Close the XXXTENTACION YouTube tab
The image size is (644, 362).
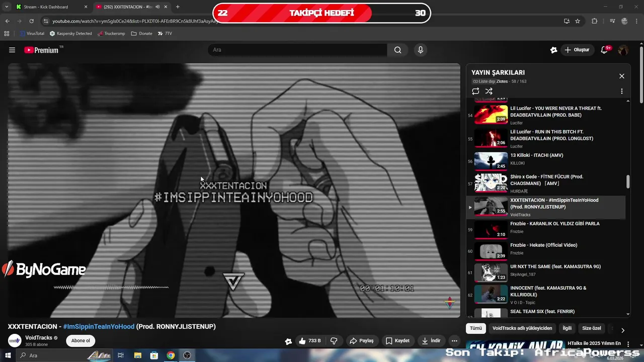167,7
